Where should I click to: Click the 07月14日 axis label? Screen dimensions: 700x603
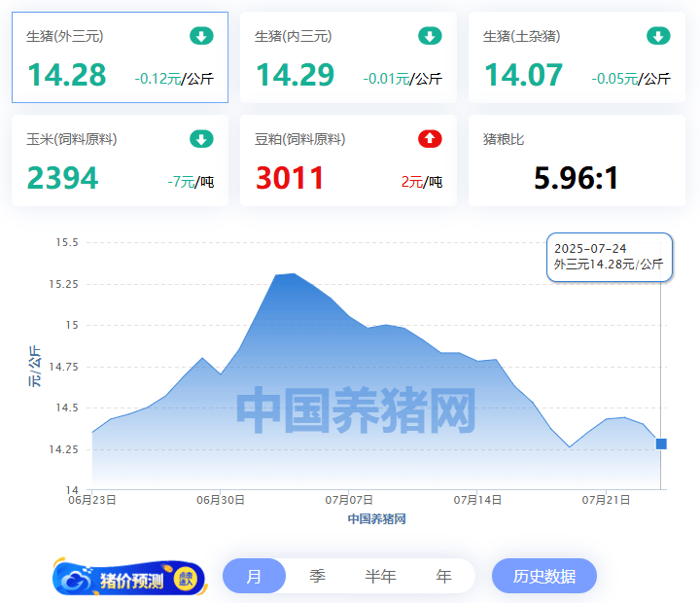click(x=477, y=500)
